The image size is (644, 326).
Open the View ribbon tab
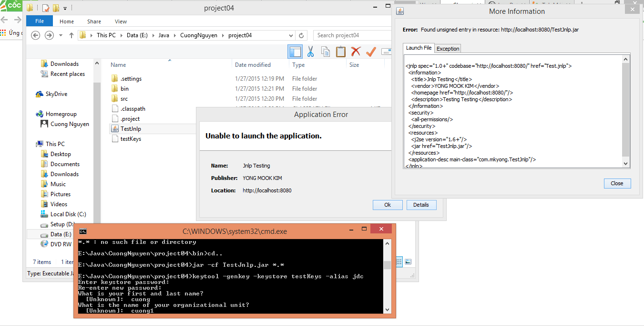(x=121, y=21)
